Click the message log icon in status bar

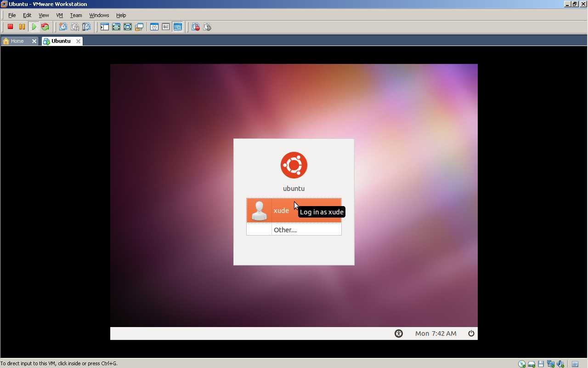click(x=575, y=364)
